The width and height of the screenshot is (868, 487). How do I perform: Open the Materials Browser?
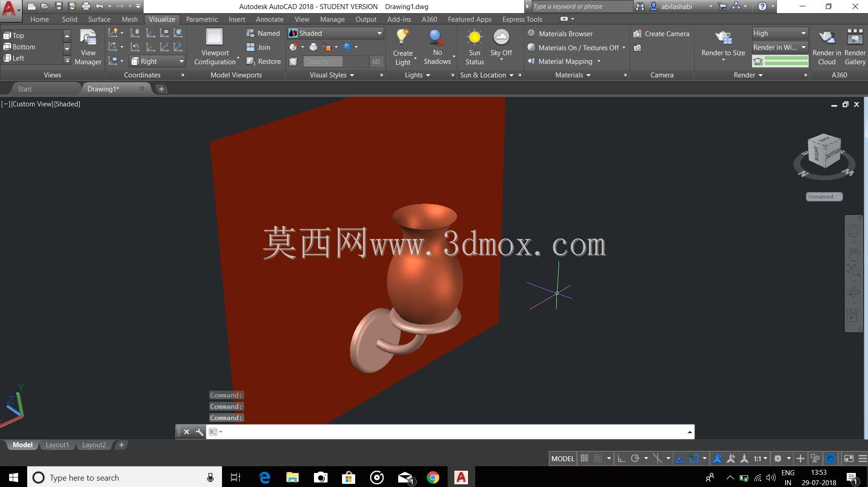[x=560, y=33]
